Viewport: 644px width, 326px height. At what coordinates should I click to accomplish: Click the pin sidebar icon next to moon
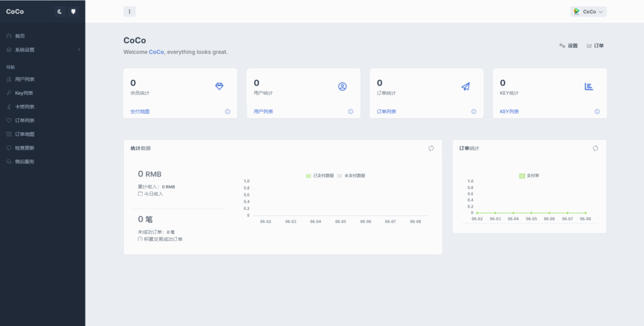tap(73, 11)
